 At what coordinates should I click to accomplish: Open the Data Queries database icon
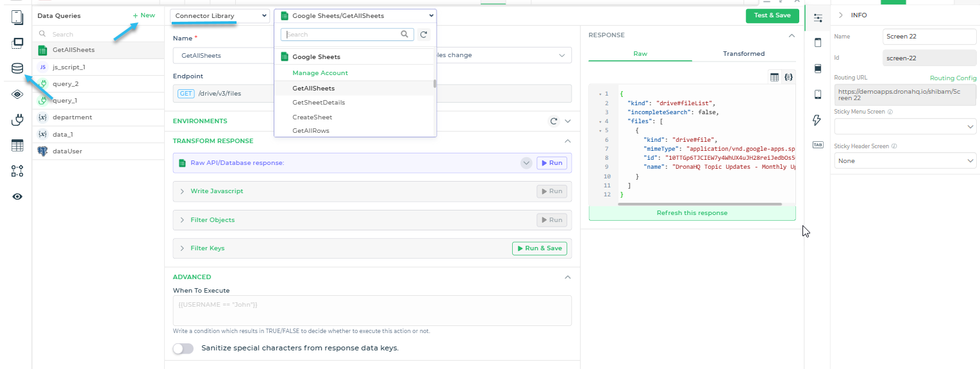pyautogui.click(x=17, y=69)
